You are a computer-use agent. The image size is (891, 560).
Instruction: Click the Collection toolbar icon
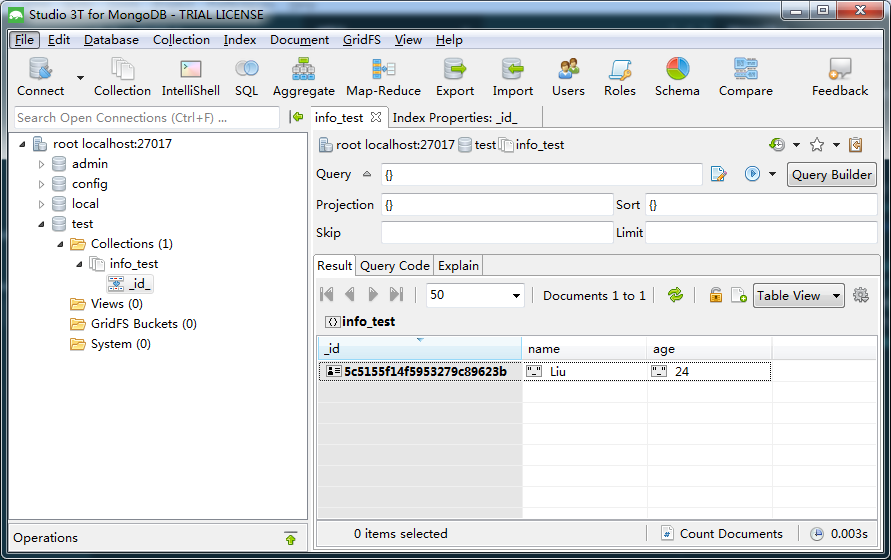point(122,77)
